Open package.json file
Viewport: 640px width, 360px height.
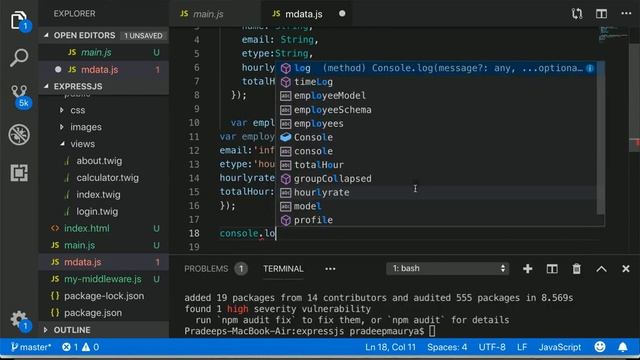click(104, 313)
